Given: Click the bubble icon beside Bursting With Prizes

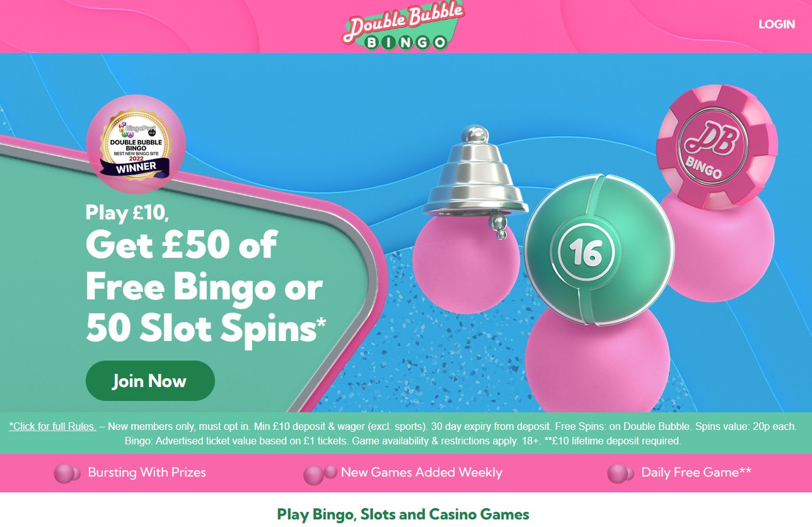Looking at the screenshot, I should tap(66, 473).
